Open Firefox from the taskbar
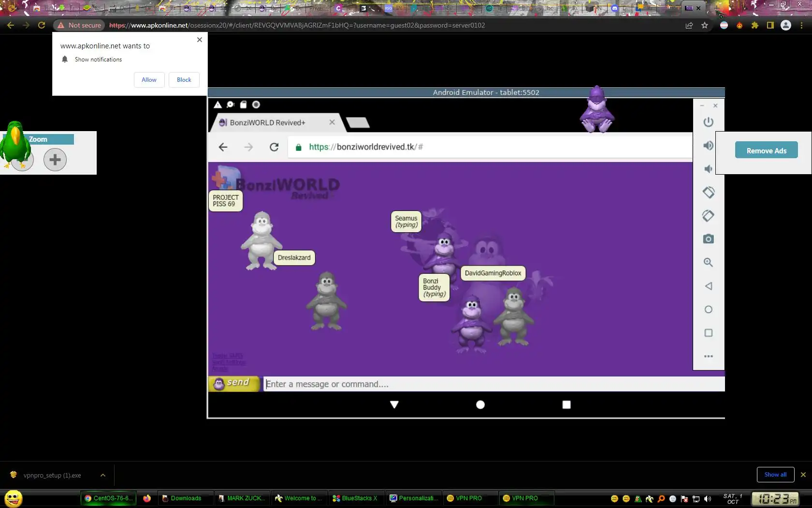This screenshot has height=508, width=812. [147, 498]
